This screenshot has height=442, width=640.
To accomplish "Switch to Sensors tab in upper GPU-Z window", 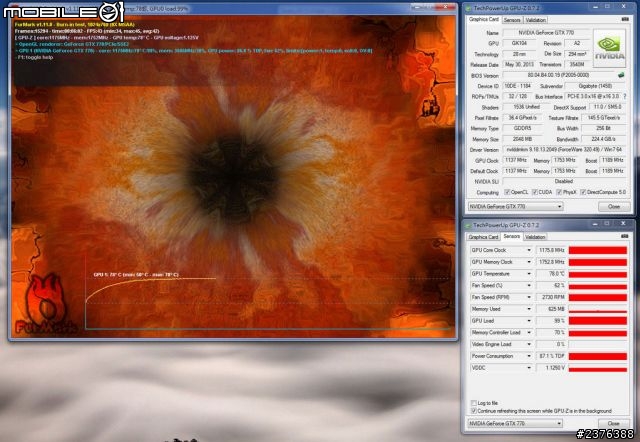I will pos(512,20).
